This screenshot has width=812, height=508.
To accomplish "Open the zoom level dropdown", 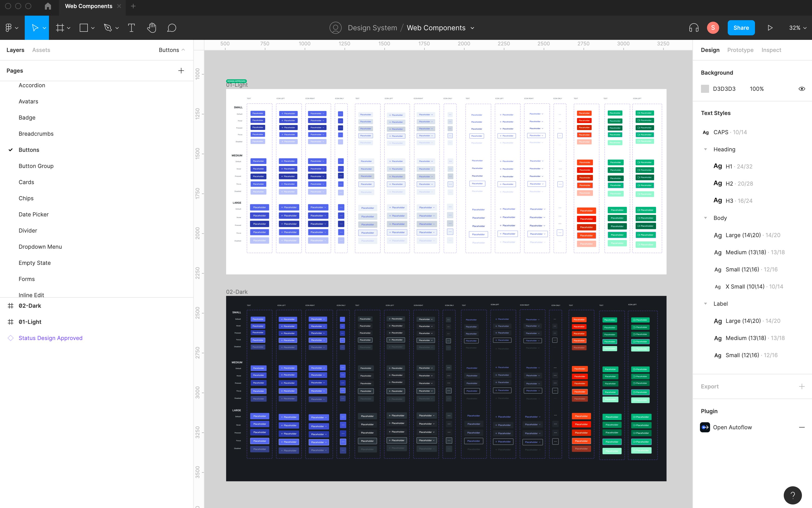I will (x=797, y=27).
